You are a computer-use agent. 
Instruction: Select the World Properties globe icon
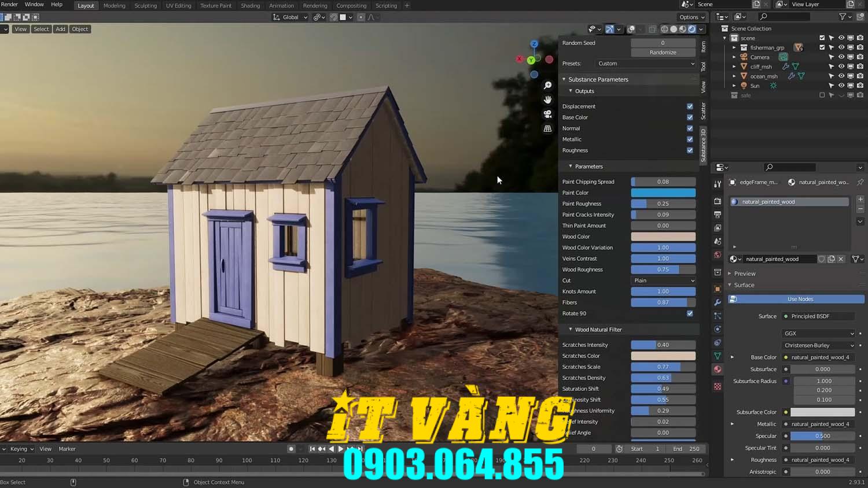717,254
